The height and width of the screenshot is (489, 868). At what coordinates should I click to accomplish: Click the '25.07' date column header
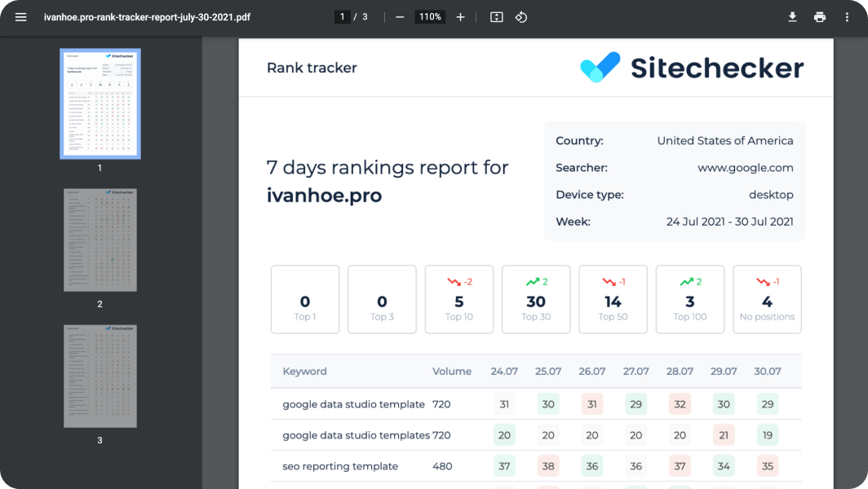[548, 371]
